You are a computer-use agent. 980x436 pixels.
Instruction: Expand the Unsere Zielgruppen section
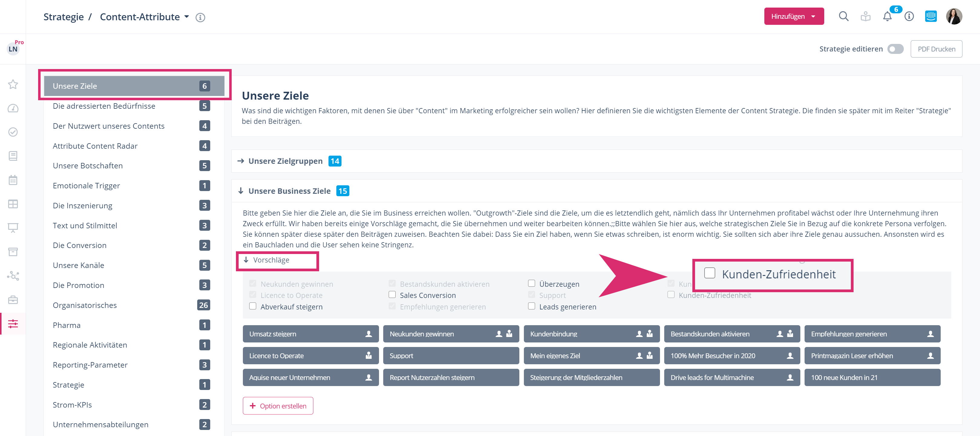(x=285, y=161)
